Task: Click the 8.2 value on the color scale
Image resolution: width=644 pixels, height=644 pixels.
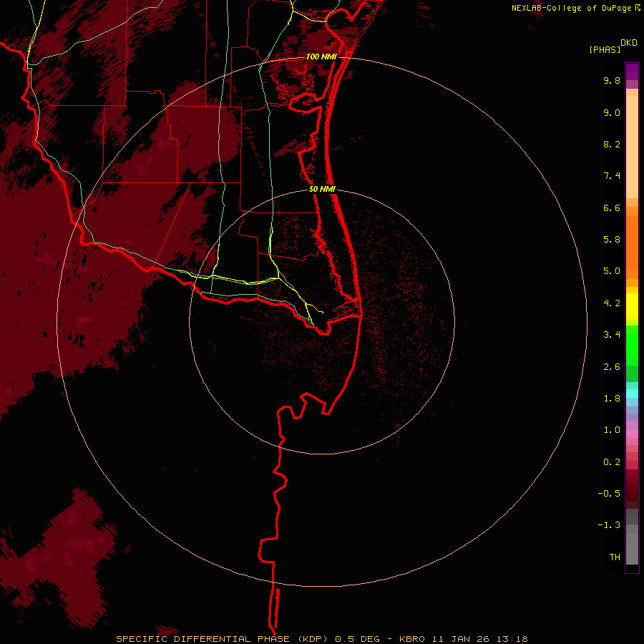Action: [612, 144]
